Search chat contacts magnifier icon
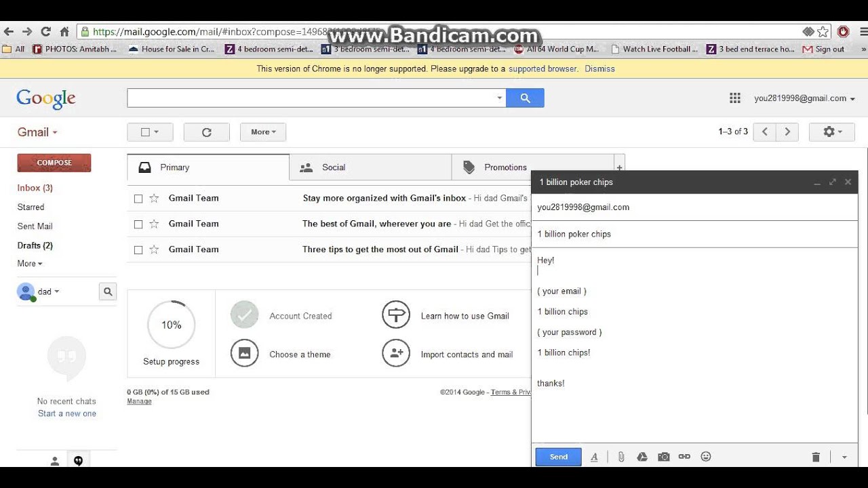Screen dimensions: 868x488 [x=107, y=292]
